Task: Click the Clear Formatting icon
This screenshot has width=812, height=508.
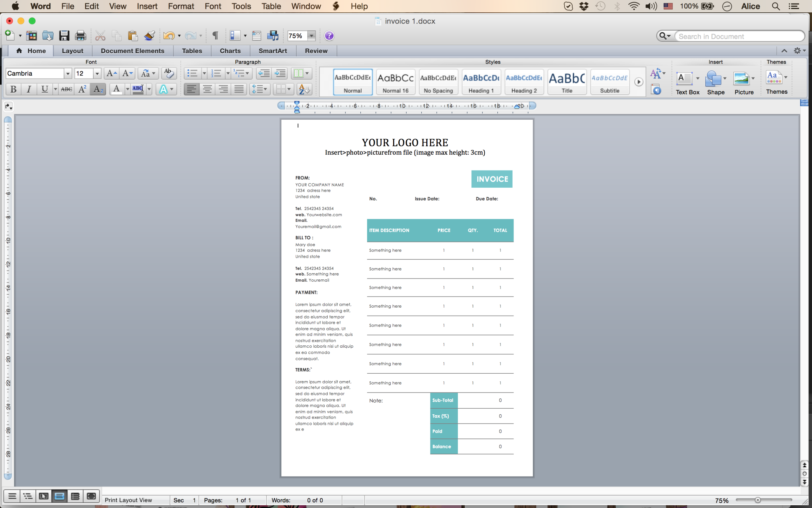Action: [x=169, y=73]
